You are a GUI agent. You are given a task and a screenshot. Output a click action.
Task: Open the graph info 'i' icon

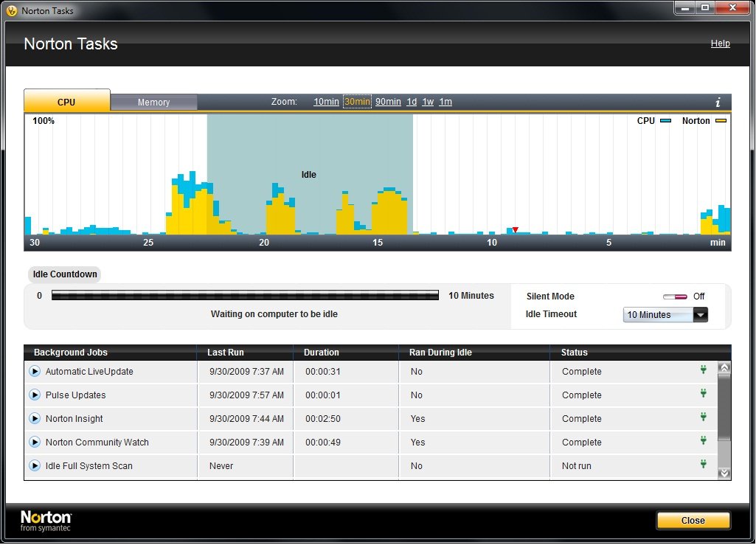pos(718,103)
